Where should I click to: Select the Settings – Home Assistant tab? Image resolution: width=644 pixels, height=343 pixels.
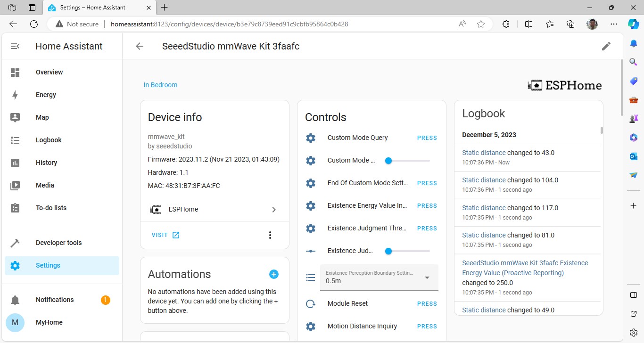(99, 8)
